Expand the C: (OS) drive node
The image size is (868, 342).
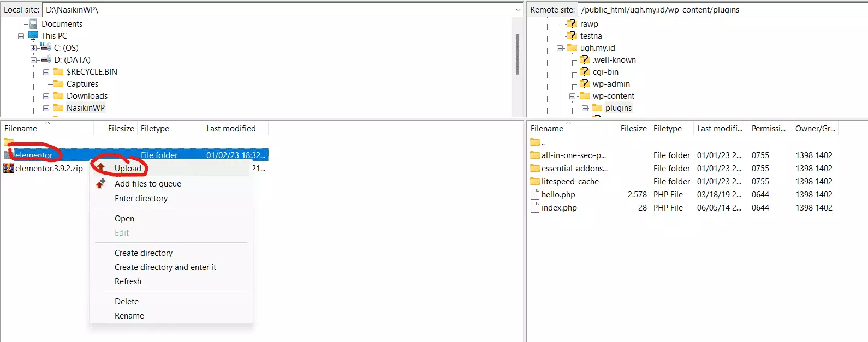click(34, 48)
